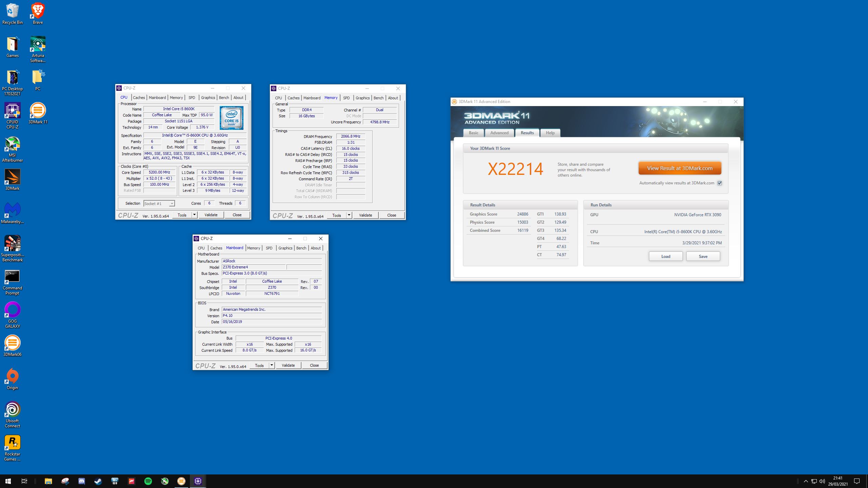Select the Command Prompt desktop shortcut
This screenshot has height=488, width=868.
click(x=13, y=282)
